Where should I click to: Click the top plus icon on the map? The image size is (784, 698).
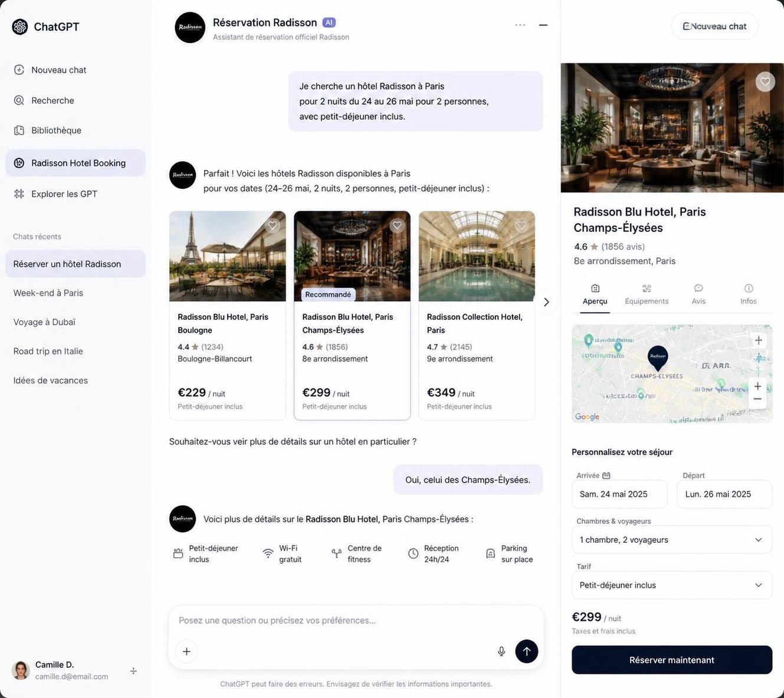coord(759,340)
